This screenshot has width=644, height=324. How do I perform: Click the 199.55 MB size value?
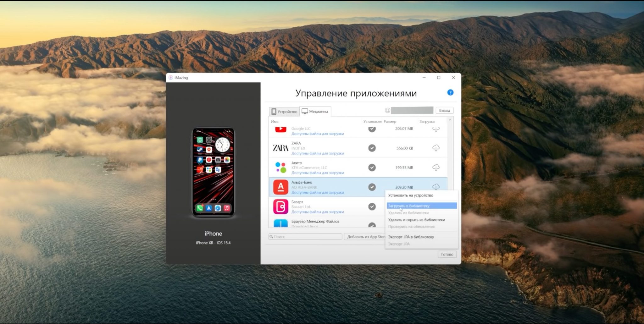(404, 167)
